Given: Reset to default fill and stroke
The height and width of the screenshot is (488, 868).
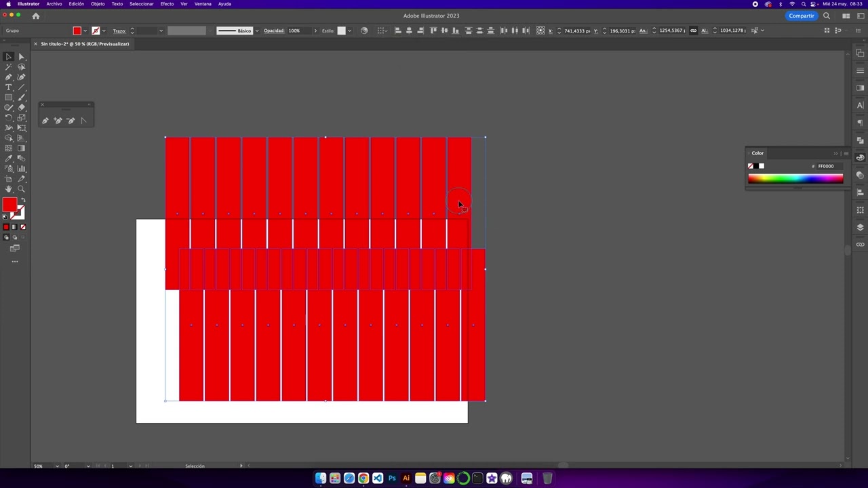Looking at the screenshot, I should point(5,217).
